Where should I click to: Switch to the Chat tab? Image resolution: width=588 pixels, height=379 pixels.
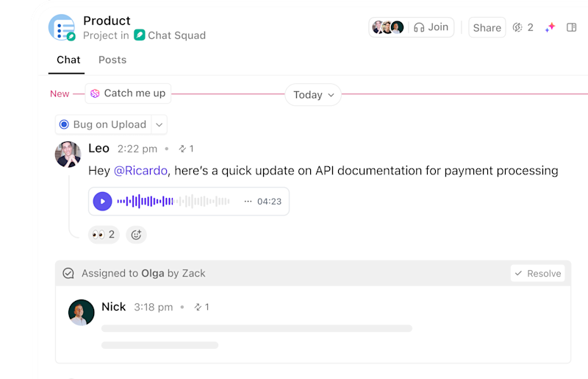(x=68, y=60)
